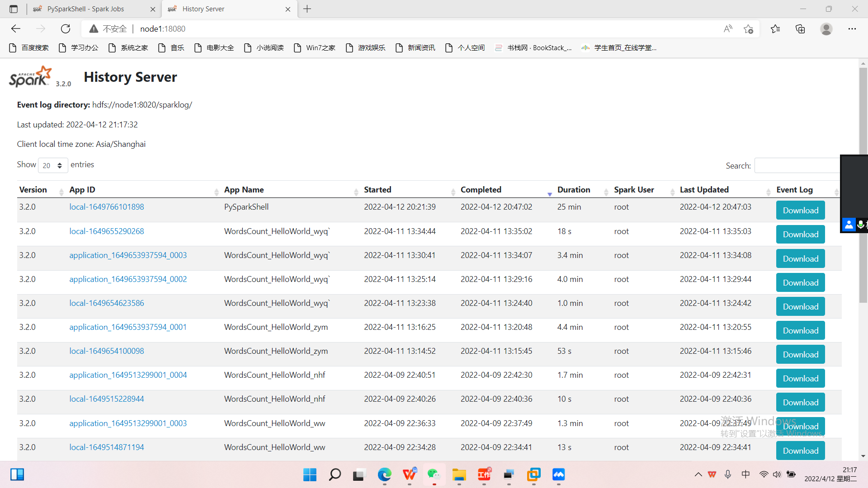The width and height of the screenshot is (868, 488).
Task: Open WPS Office from taskbar
Action: (410, 475)
